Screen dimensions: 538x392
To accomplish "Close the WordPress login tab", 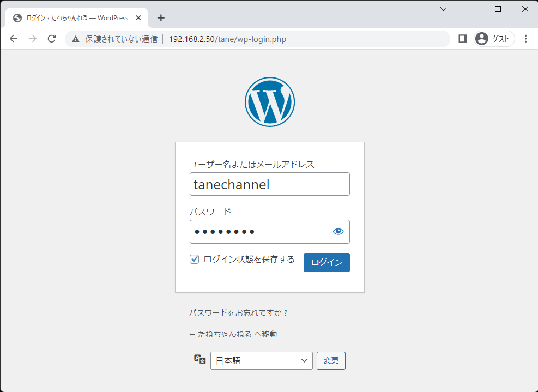I will pyautogui.click(x=138, y=18).
